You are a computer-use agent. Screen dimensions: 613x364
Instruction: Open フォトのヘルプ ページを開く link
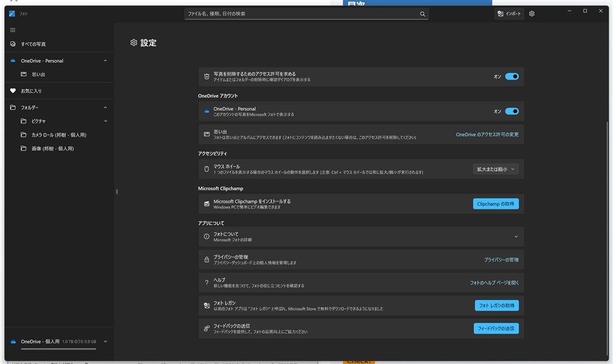(x=494, y=283)
